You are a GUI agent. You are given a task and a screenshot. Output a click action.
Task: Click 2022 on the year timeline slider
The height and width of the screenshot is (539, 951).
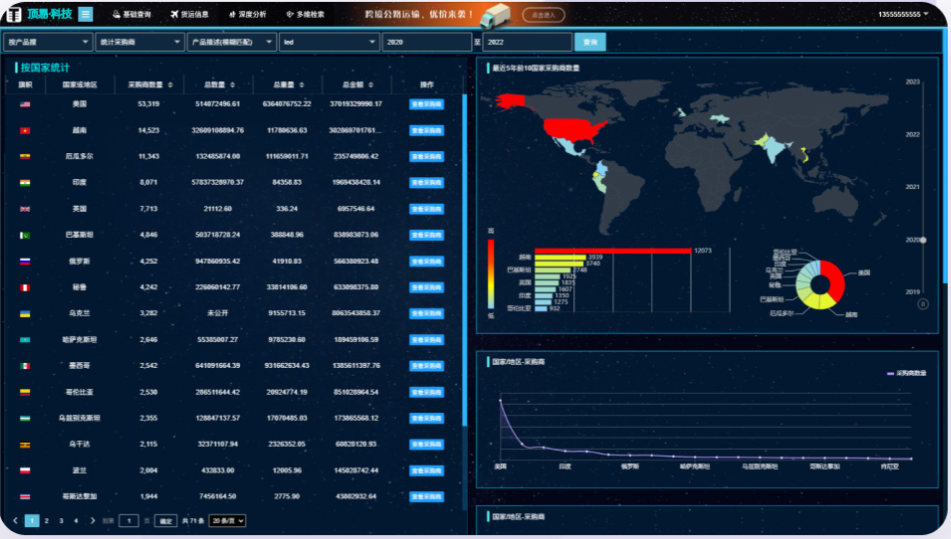912,134
